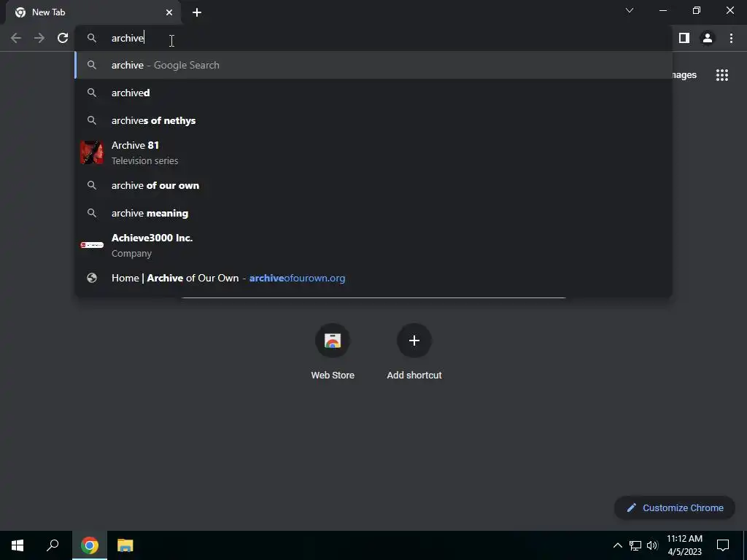
Task: Click Chrome icon in taskbar
Action: coord(90,545)
